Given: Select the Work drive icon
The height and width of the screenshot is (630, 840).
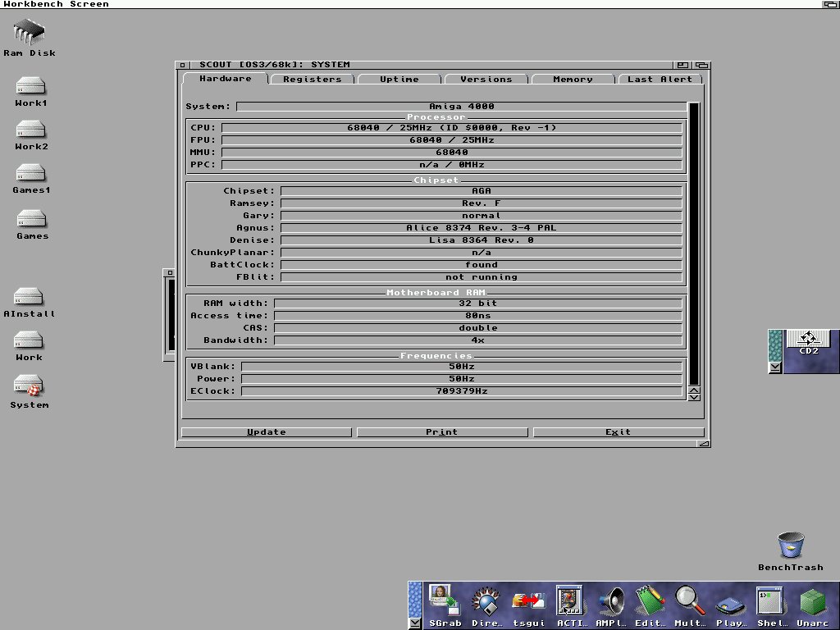Looking at the screenshot, I should click(x=29, y=346).
